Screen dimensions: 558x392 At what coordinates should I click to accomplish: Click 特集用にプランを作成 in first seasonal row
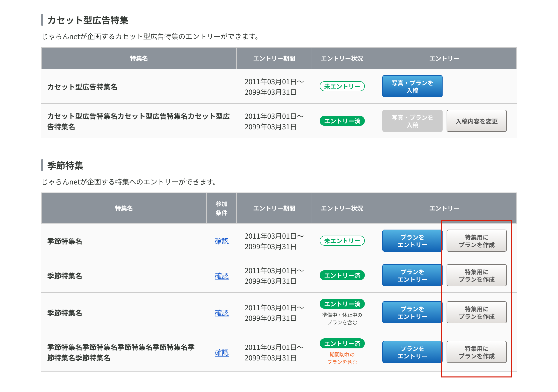click(476, 241)
